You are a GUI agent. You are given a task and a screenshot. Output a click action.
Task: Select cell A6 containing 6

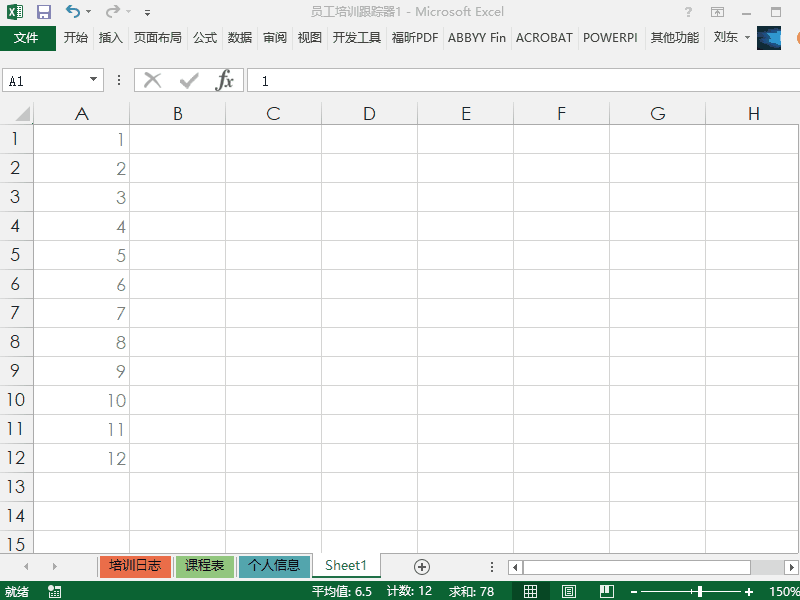(82, 285)
